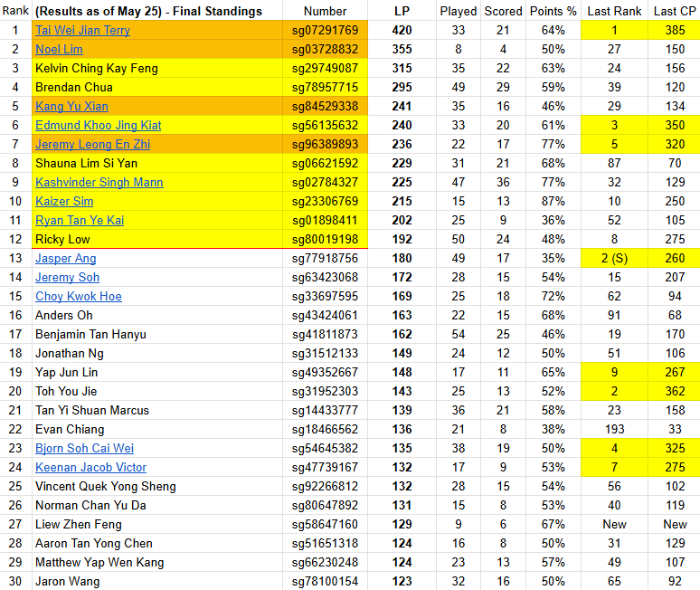The image size is (700, 590).
Task: Select Matthew Yap Wen Kang name cell
Action: pyautogui.click(x=157, y=562)
